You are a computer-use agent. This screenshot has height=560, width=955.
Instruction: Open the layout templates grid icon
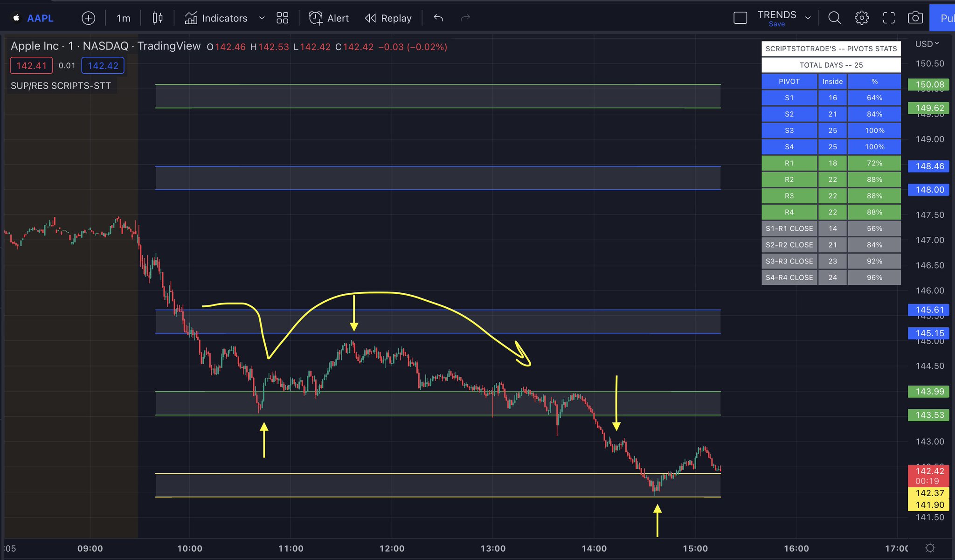[x=282, y=18]
